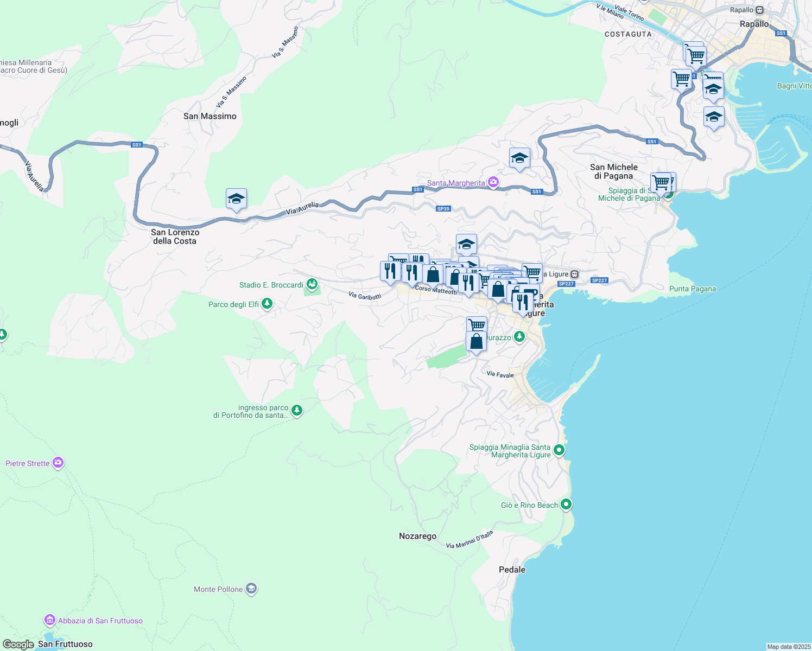The image size is (812, 651).
Task: Click the Santa Margherita camera attraction icon
Action: (493, 183)
